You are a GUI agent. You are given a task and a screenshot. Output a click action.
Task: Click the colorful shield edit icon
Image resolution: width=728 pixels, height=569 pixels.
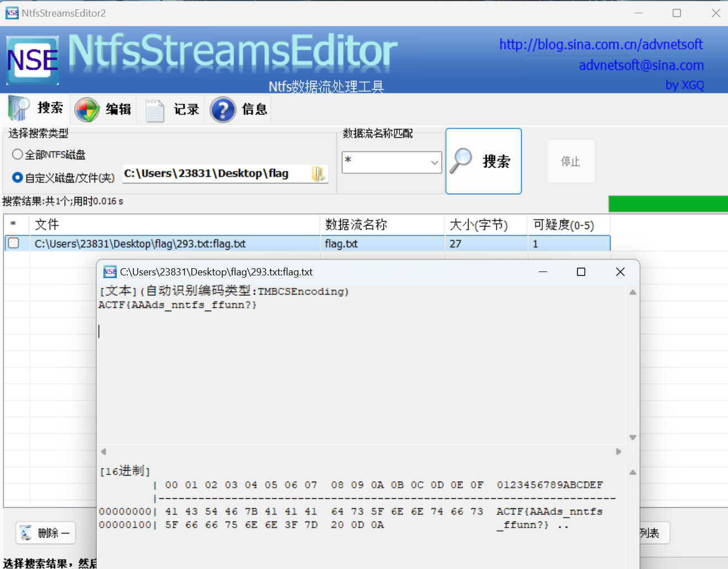click(87, 109)
